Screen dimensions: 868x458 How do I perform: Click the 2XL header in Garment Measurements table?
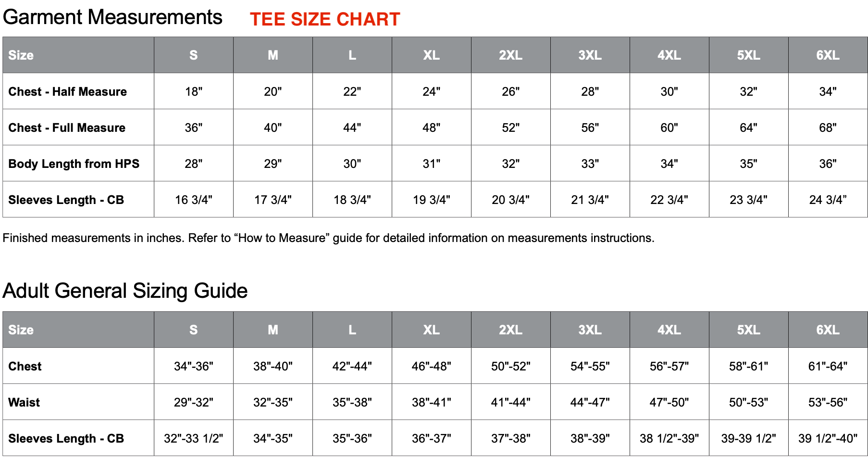[x=510, y=55]
